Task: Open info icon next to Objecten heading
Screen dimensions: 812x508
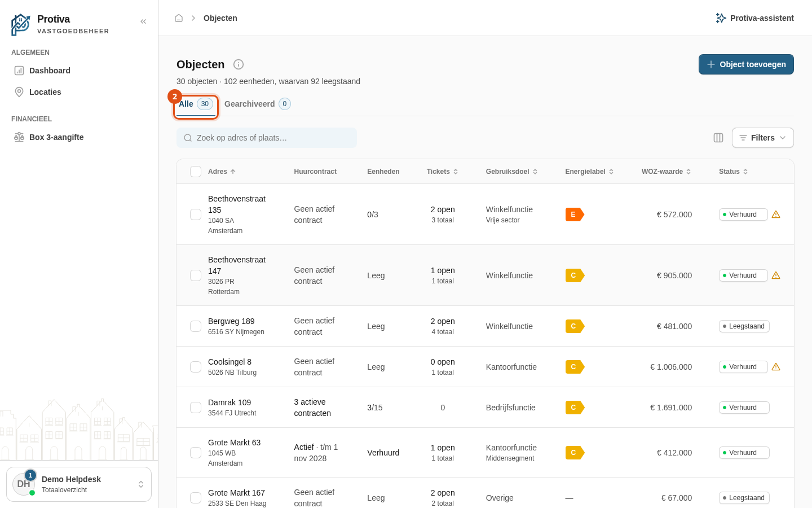Action: pyautogui.click(x=239, y=64)
